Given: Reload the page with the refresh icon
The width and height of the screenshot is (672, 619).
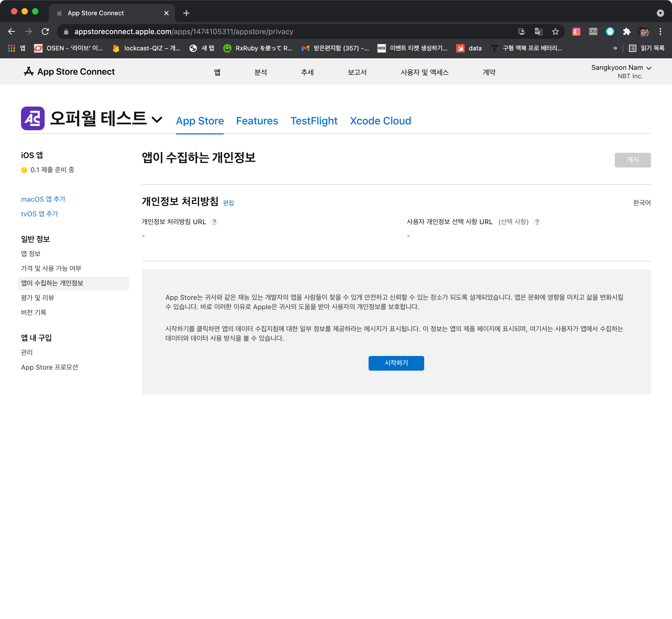Looking at the screenshot, I should click(45, 32).
